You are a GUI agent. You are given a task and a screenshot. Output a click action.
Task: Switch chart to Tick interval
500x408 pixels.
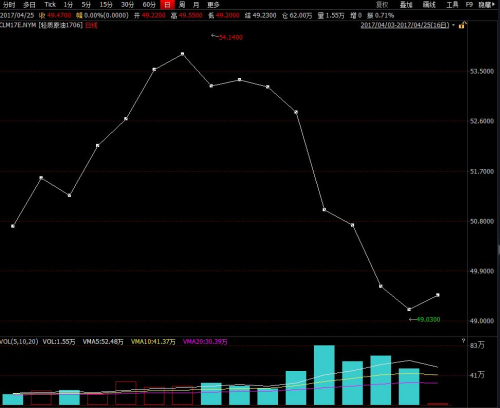pos(50,5)
